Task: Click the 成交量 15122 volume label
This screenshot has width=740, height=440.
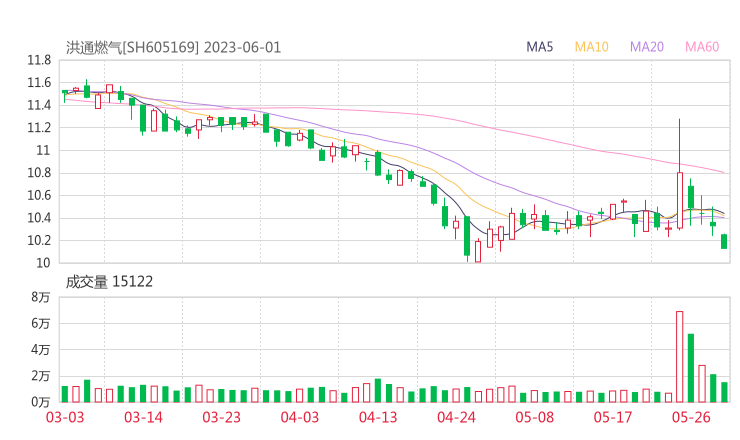Action: (109, 282)
